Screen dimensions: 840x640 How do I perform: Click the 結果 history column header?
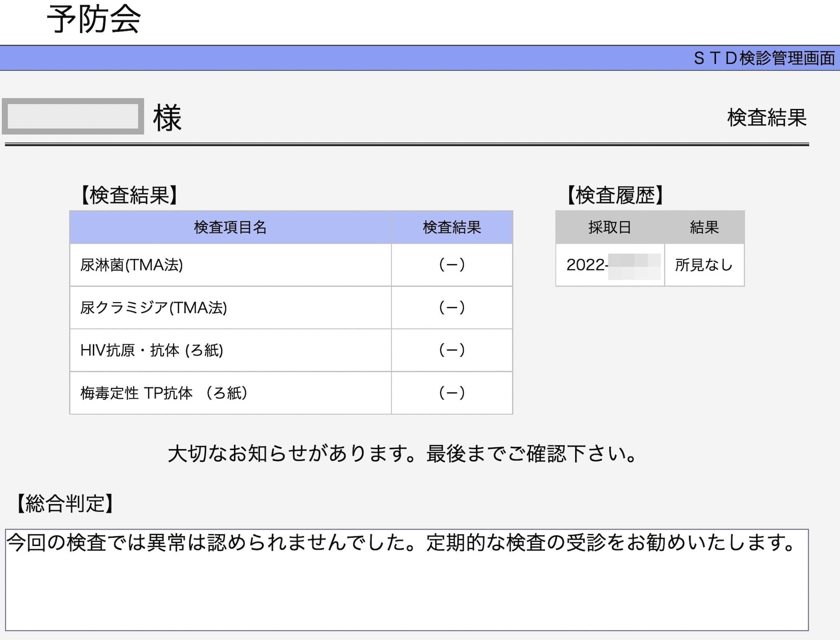pyautogui.click(x=704, y=227)
